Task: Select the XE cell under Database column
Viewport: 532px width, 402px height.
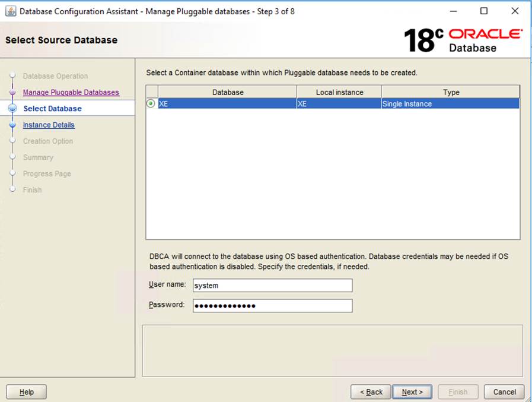Action: tap(227, 104)
